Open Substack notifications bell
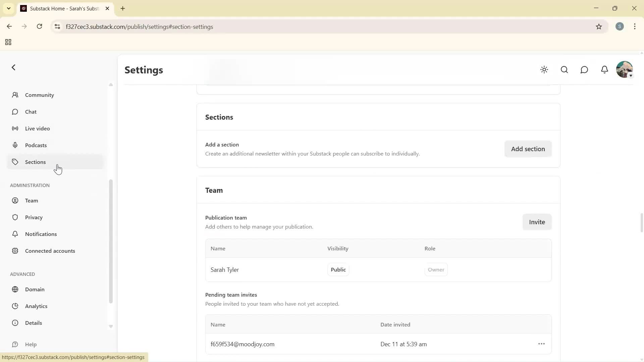644x362 pixels. pyautogui.click(x=604, y=69)
